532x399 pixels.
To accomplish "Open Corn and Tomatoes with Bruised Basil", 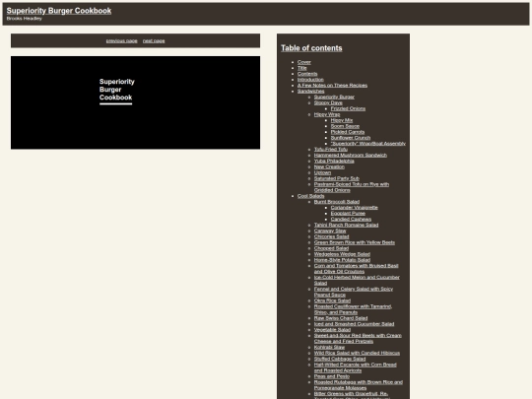I will pyautogui.click(x=357, y=268).
